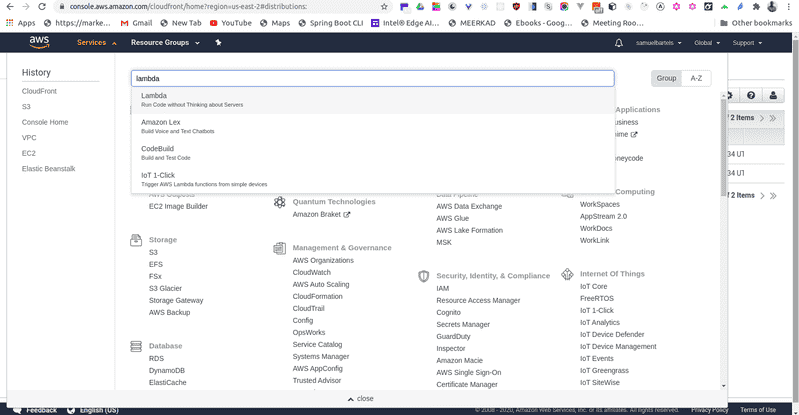Open VPC from History list
Screen dimensions: 799x415
tap(29, 138)
